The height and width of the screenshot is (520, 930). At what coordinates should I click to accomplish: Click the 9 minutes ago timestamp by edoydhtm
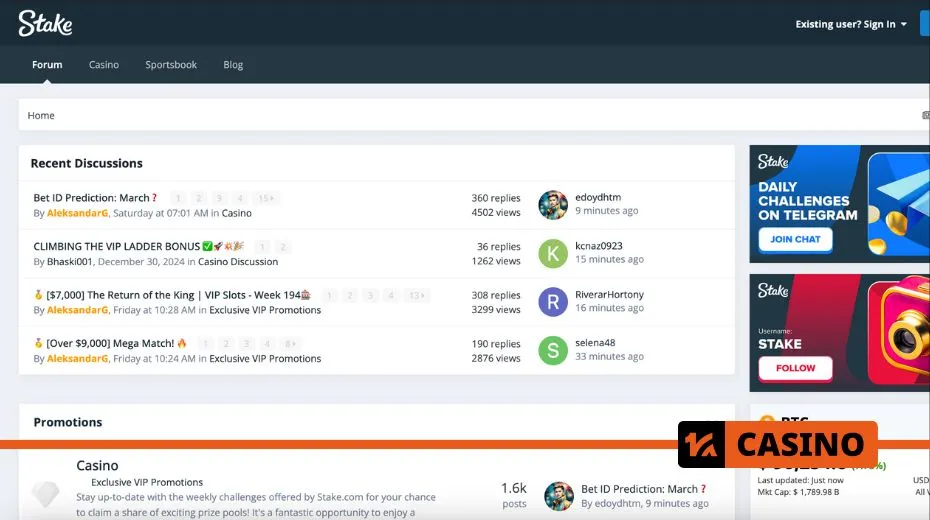pyautogui.click(x=606, y=210)
